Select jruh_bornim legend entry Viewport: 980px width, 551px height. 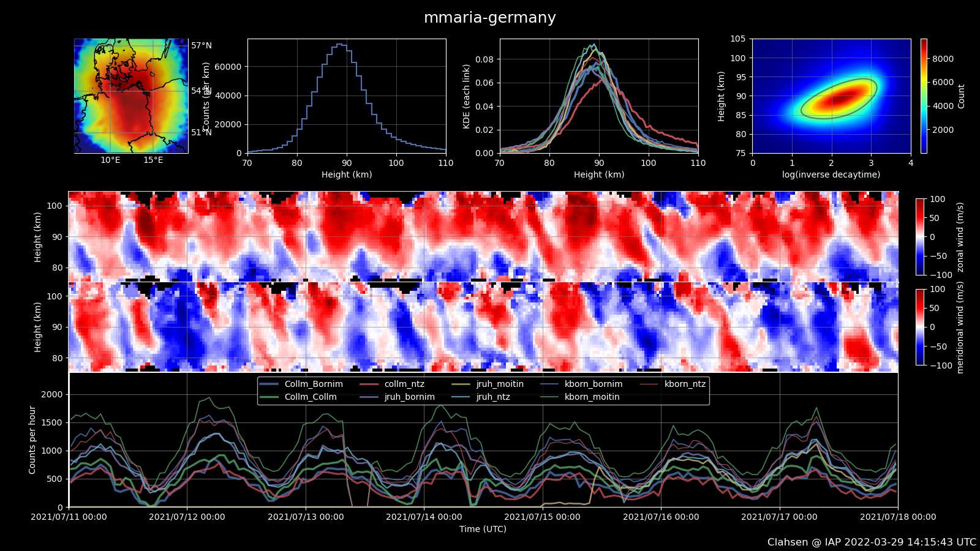(x=397, y=397)
